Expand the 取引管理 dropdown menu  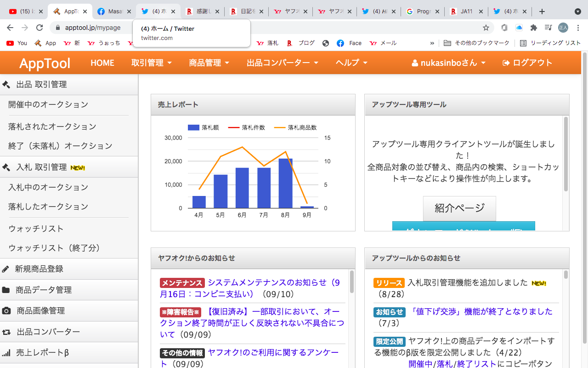(152, 63)
